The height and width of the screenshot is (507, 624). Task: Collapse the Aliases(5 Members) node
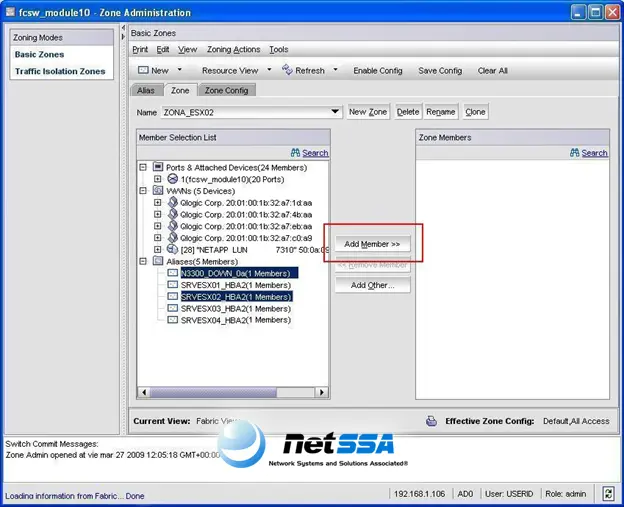[x=143, y=261]
